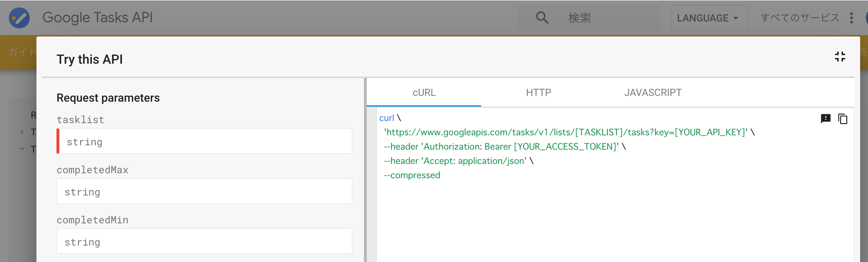
Task: Open the すべてのサービス link
Action: 799,18
